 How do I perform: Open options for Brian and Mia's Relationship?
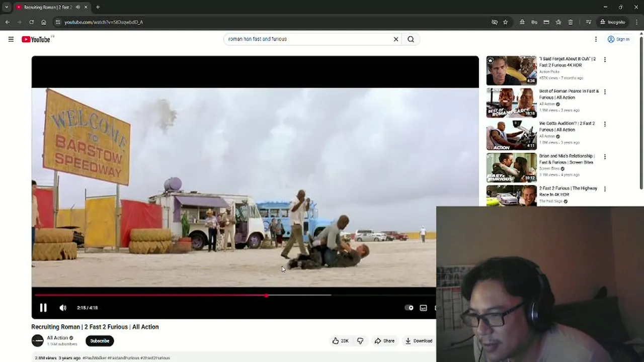(x=605, y=157)
